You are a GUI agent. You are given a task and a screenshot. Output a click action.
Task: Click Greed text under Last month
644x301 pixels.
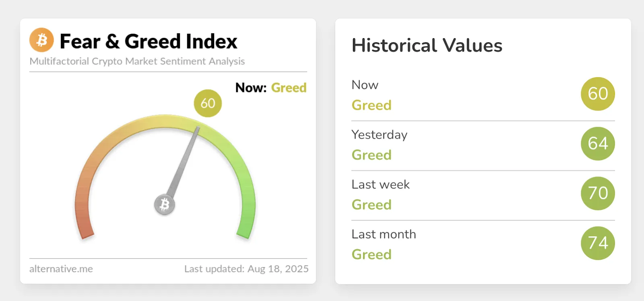[372, 254]
